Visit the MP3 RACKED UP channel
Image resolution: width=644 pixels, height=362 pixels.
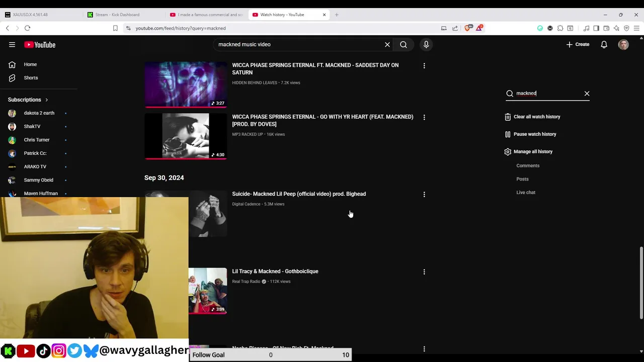point(248,134)
